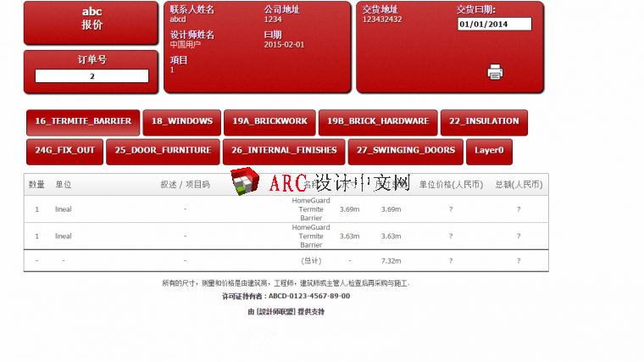Click the ARC logo cube icon

click(x=244, y=183)
